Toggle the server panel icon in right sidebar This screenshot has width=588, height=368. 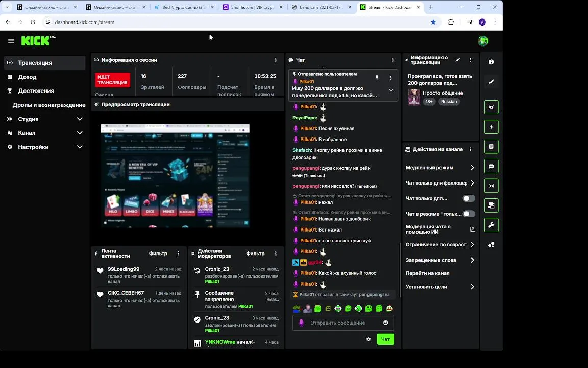491,205
